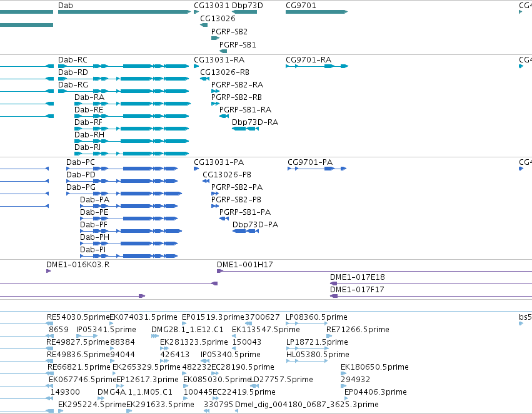Select the PGRP-SB1-RA transcript
The height and width of the screenshot is (414, 532).
tap(224, 116)
